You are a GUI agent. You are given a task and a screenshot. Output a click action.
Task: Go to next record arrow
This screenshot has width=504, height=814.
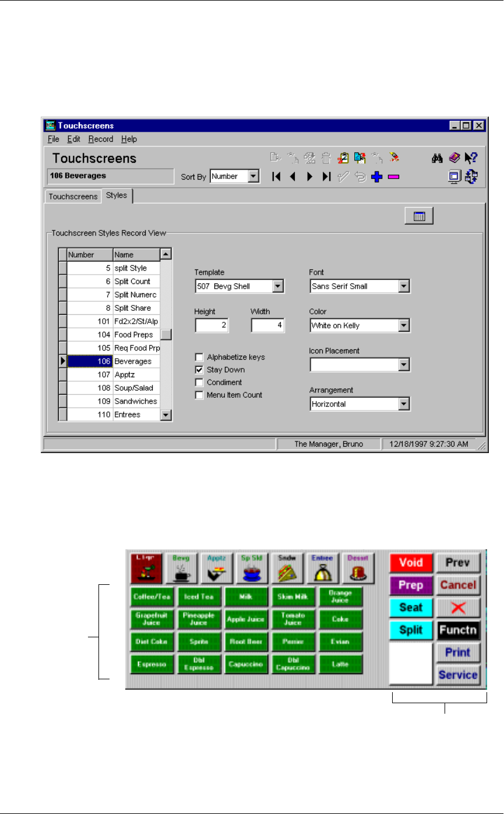(310, 177)
